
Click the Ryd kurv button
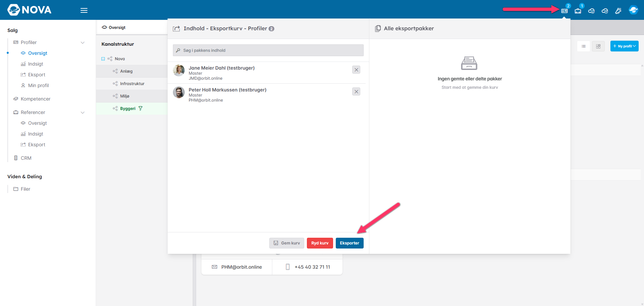pos(320,243)
